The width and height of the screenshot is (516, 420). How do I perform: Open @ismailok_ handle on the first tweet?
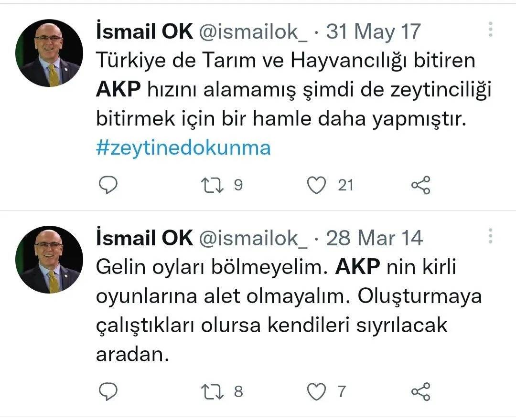pyautogui.click(x=253, y=32)
